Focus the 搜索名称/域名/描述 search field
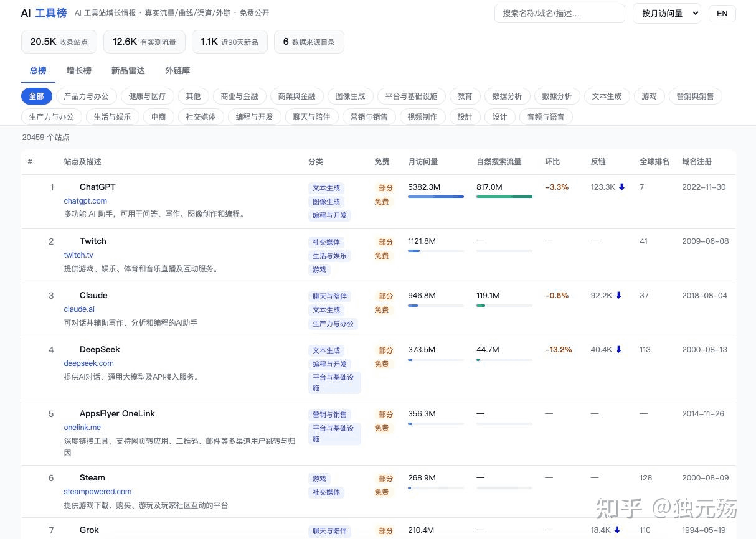This screenshot has width=756, height=539. coord(559,13)
